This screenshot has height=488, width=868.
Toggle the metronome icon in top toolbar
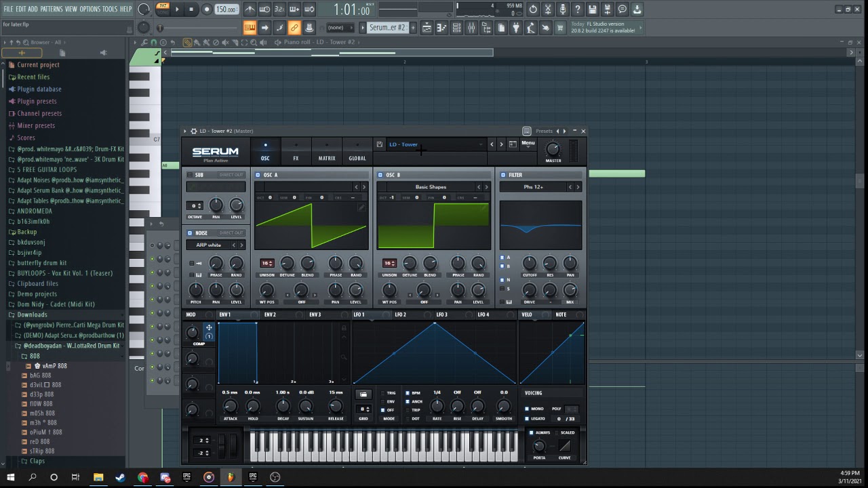click(x=250, y=9)
